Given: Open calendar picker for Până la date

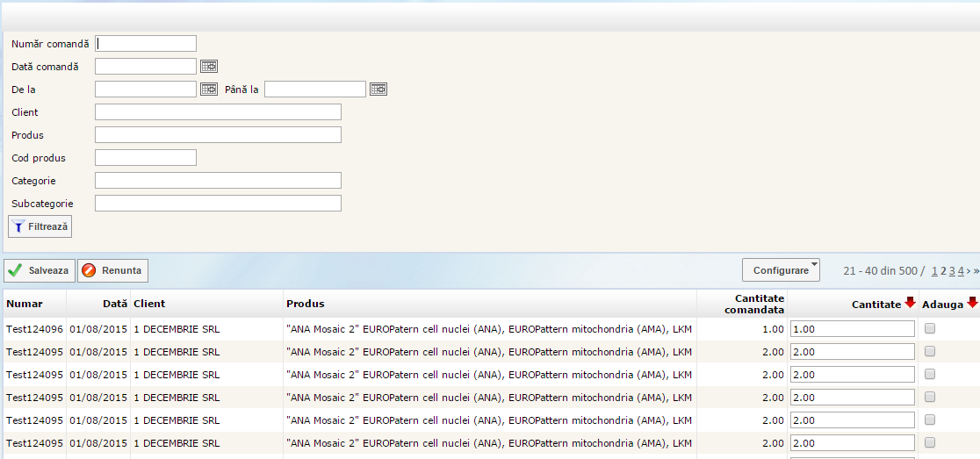Looking at the screenshot, I should (x=378, y=89).
